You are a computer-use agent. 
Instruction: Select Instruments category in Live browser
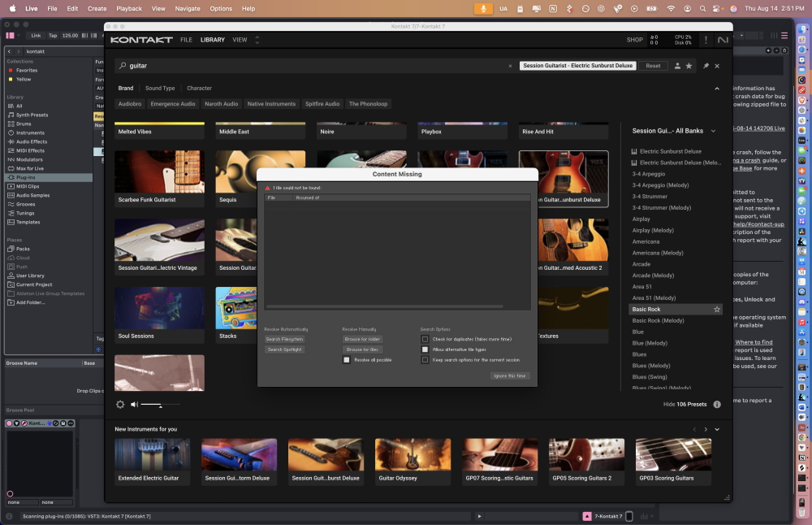click(x=30, y=132)
